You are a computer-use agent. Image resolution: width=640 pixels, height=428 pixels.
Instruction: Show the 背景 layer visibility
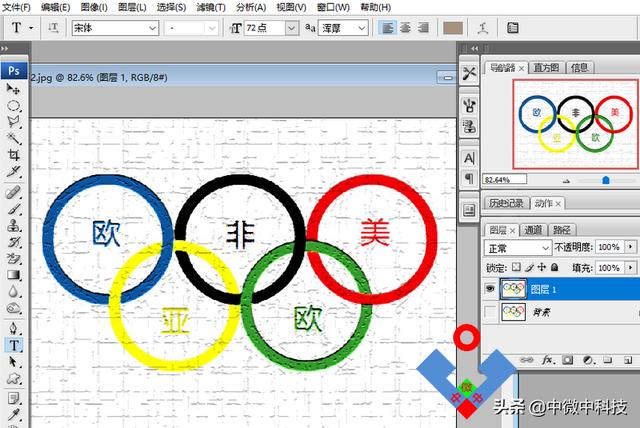(x=489, y=312)
